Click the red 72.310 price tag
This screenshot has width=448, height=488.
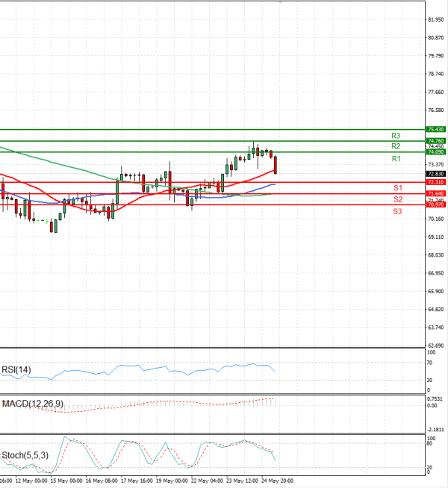coord(435,182)
